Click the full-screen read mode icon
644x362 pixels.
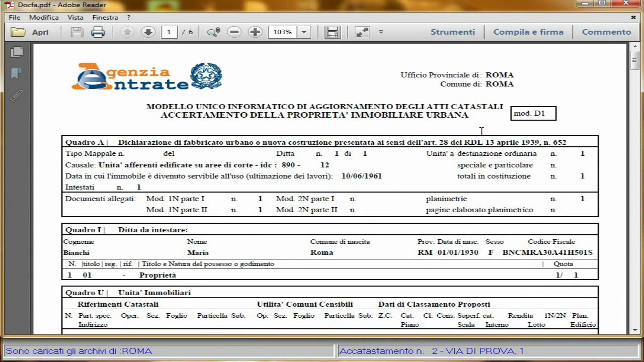(x=362, y=32)
